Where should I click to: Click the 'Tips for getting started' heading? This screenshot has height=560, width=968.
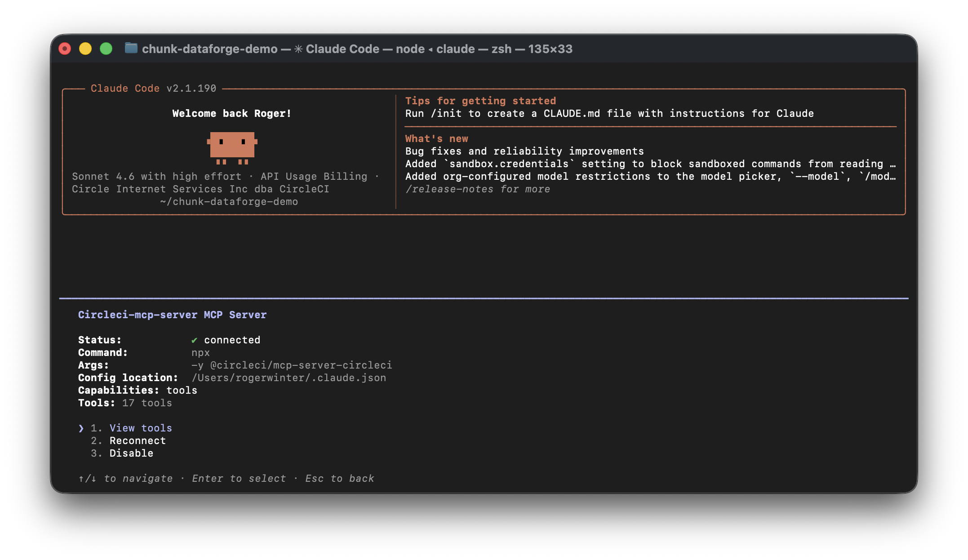point(480,101)
